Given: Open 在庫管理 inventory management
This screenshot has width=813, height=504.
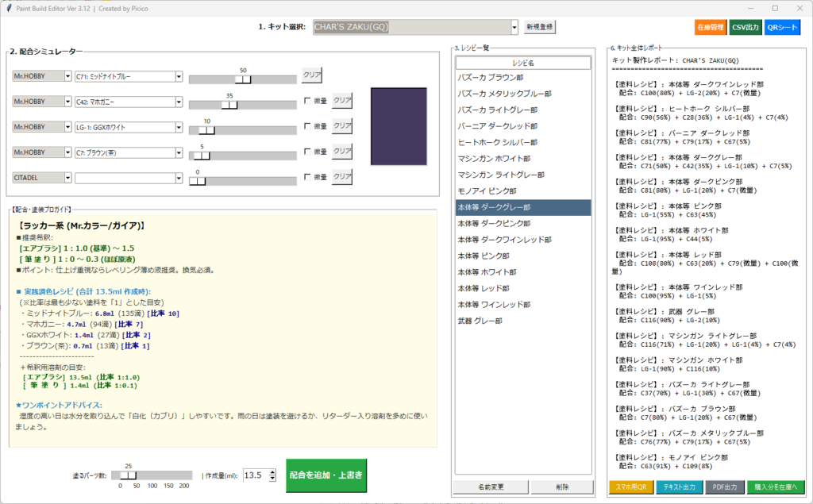Looking at the screenshot, I should [710, 27].
